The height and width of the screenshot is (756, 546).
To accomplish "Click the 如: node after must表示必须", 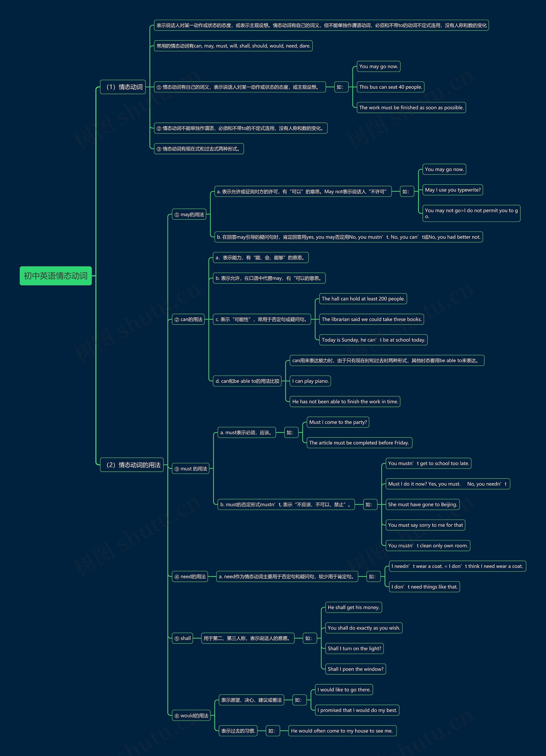I will click(291, 433).
